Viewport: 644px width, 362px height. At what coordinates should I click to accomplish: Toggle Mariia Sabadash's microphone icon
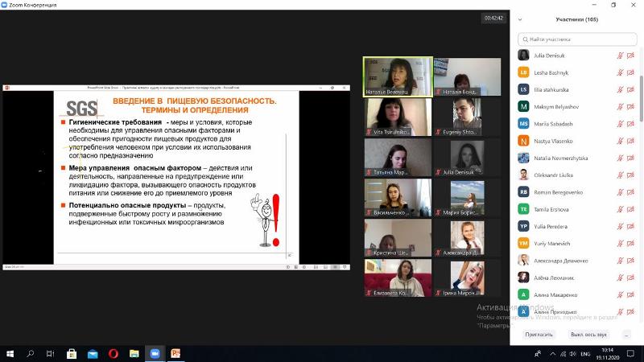point(620,124)
